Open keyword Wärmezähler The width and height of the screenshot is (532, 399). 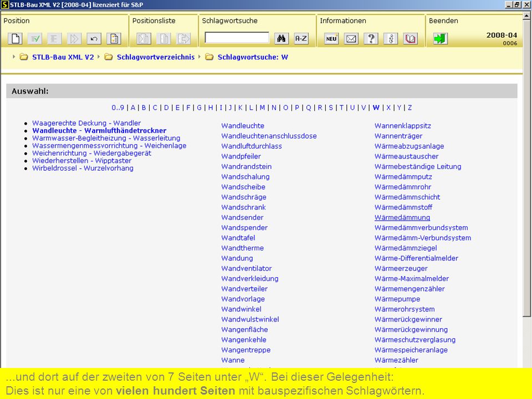click(396, 360)
